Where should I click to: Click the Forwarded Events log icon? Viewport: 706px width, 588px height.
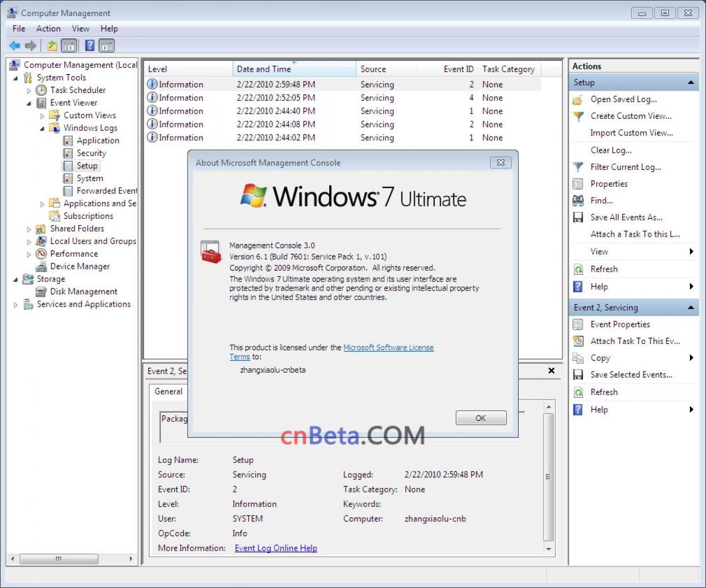click(x=68, y=191)
